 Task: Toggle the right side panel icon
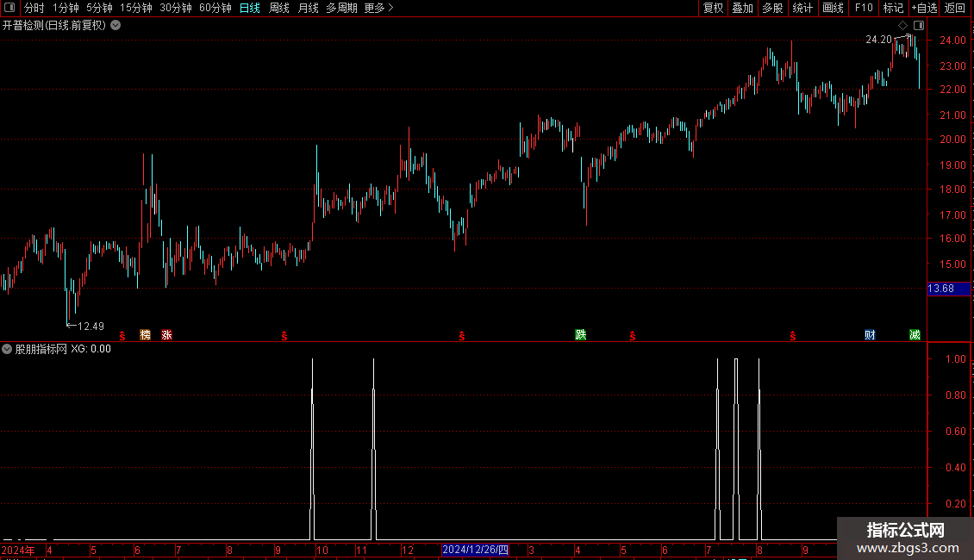click(919, 26)
